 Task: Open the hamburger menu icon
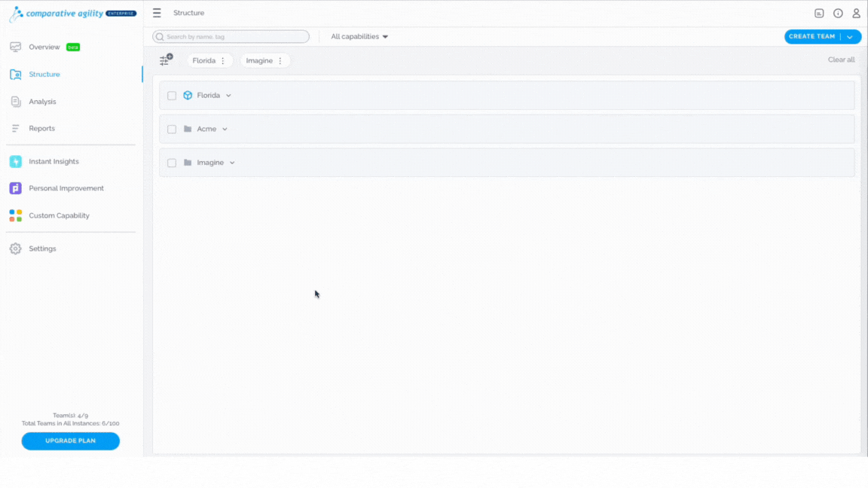tap(157, 13)
